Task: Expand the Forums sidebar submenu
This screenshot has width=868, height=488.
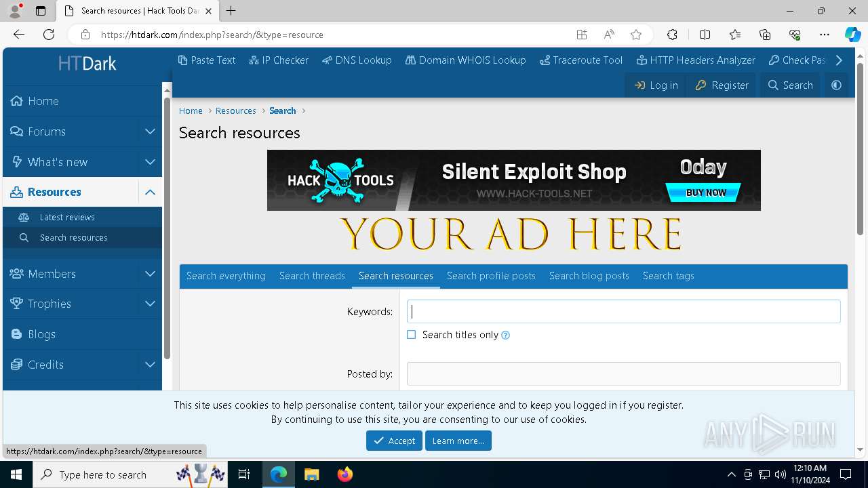Action: 150,131
